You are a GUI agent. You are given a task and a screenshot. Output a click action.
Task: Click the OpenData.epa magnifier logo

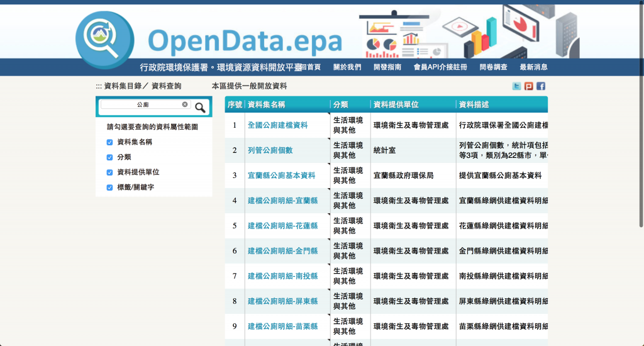point(105,40)
